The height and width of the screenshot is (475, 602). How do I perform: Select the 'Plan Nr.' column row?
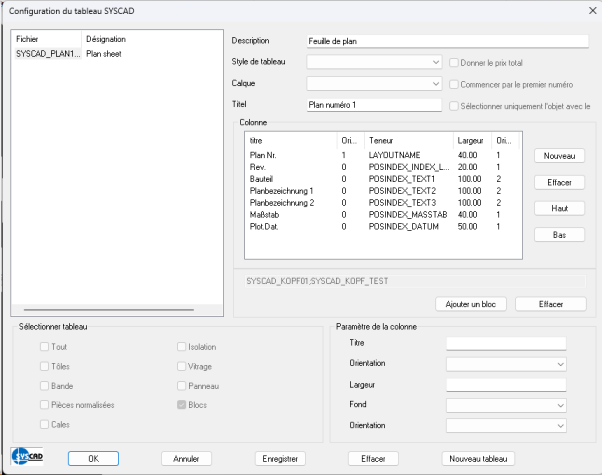(x=382, y=155)
